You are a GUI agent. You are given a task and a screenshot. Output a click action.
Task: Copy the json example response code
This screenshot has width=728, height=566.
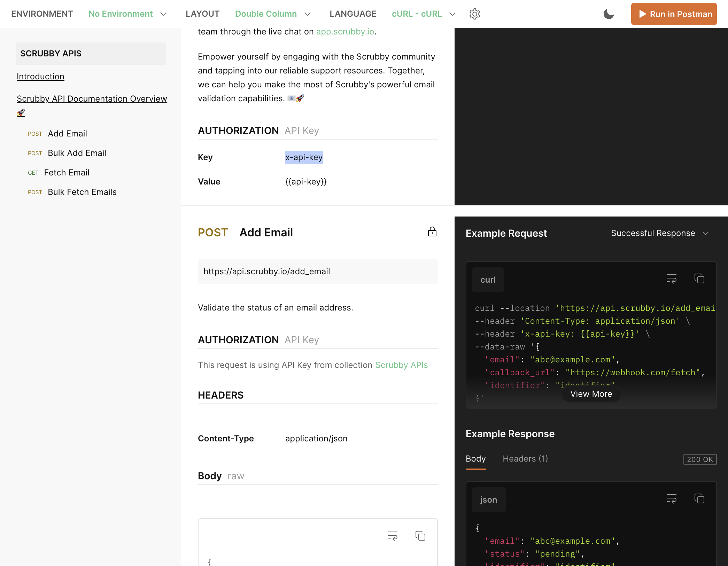(x=699, y=499)
